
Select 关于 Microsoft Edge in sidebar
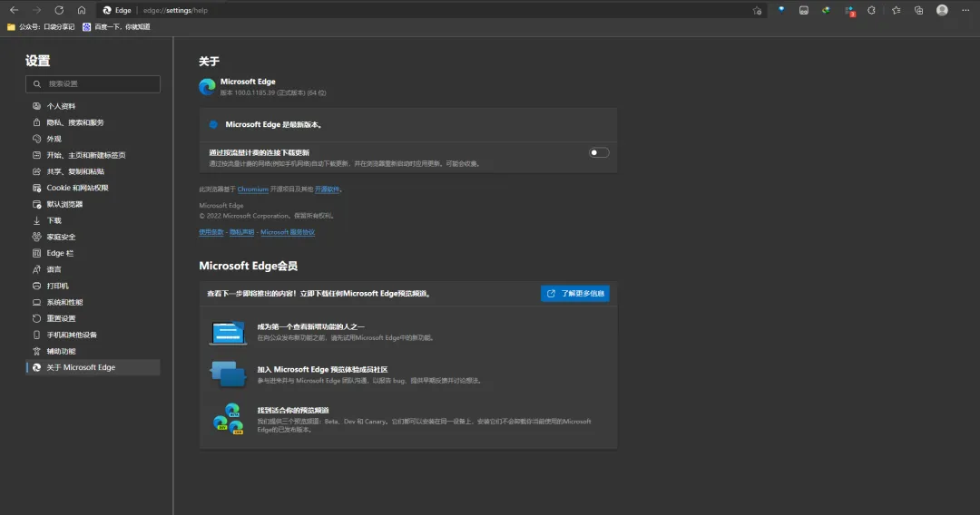pyautogui.click(x=93, y=367)
